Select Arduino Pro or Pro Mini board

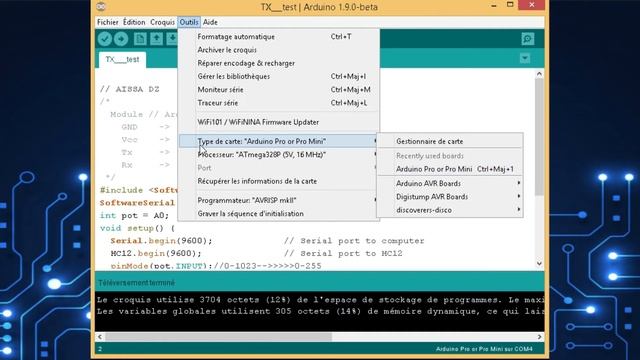coord(450,169)
